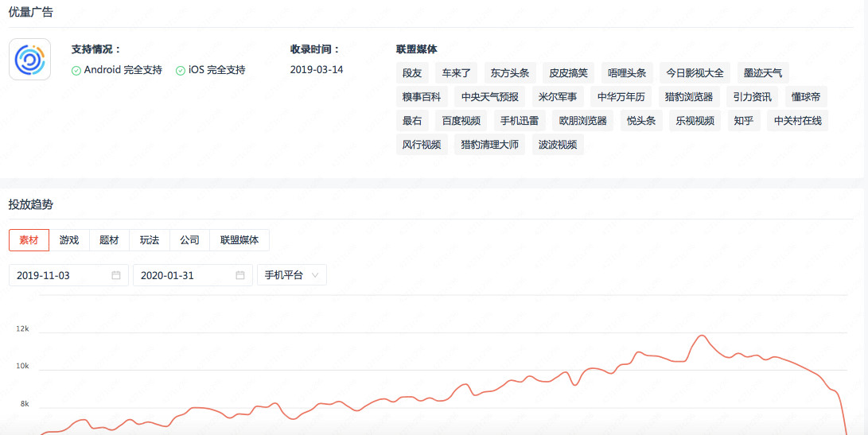Click the 百度视频 media tag
The image size is (868, 435).
tap(461, 121)
